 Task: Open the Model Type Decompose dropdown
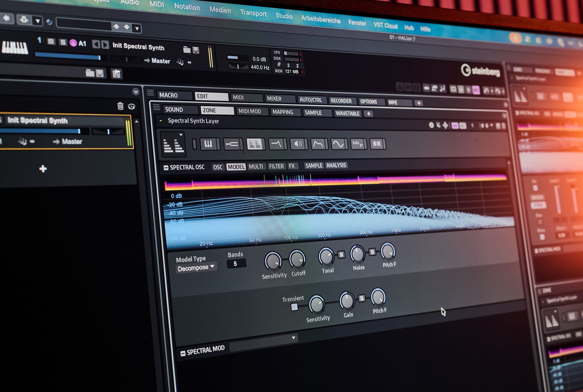(x=196, y=268)
